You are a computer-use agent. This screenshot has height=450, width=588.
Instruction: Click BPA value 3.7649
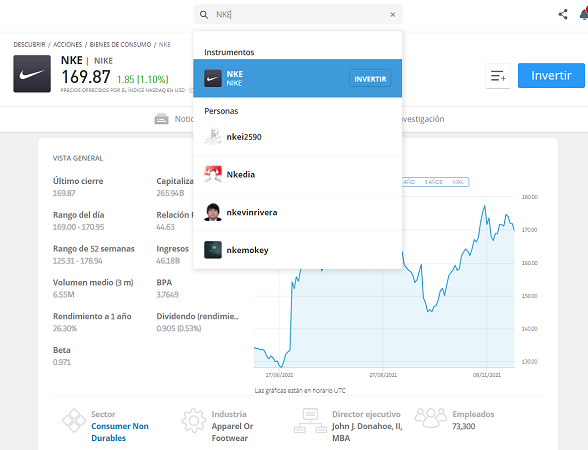[168, 294]
